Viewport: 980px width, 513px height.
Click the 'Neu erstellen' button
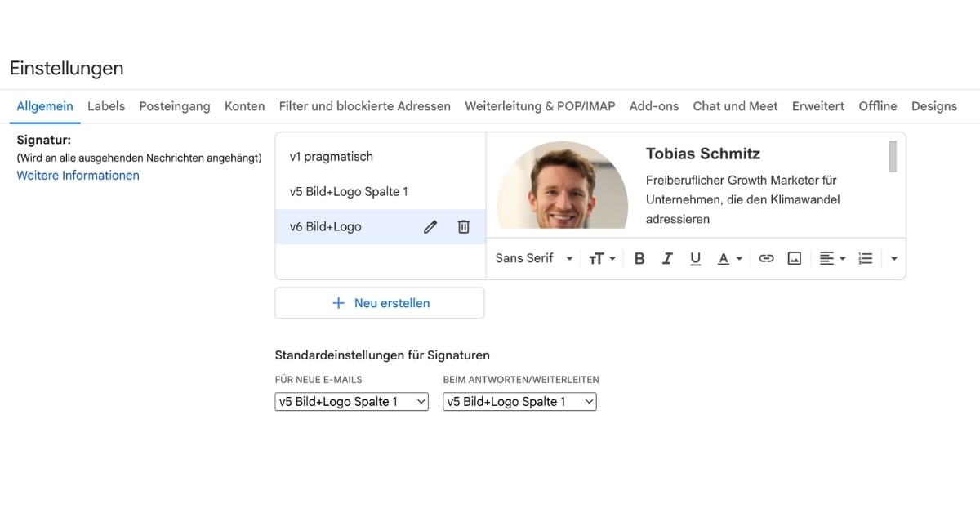pos(380,303)
